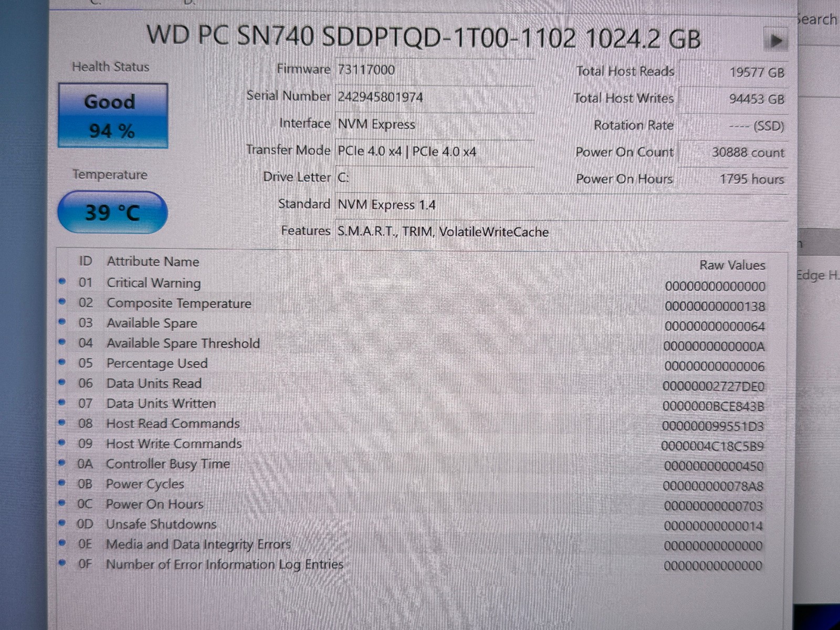Screen dimensions: 840x630
Task: Click the blue status dot for Critical Warning
Action: tap(62, 281)
